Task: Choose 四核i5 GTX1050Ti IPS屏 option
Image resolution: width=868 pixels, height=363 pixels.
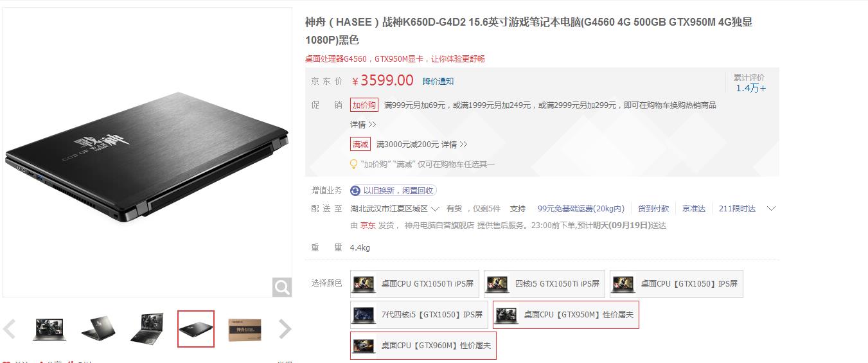Action: (544, 284)
